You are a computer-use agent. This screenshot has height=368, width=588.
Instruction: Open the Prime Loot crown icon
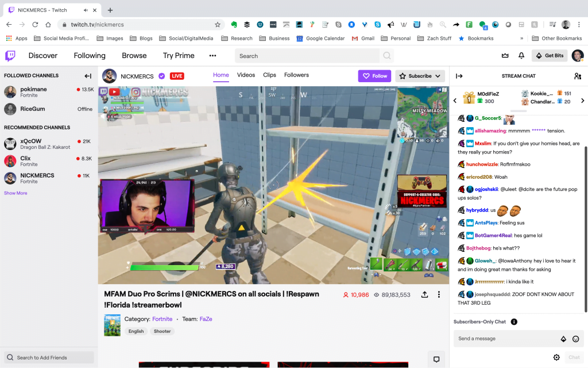point(505,56)
